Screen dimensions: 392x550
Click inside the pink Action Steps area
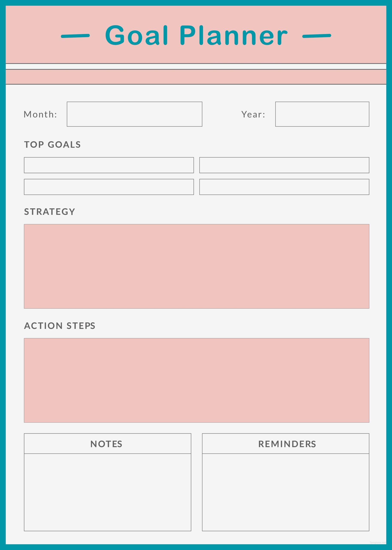coord(196,380)
